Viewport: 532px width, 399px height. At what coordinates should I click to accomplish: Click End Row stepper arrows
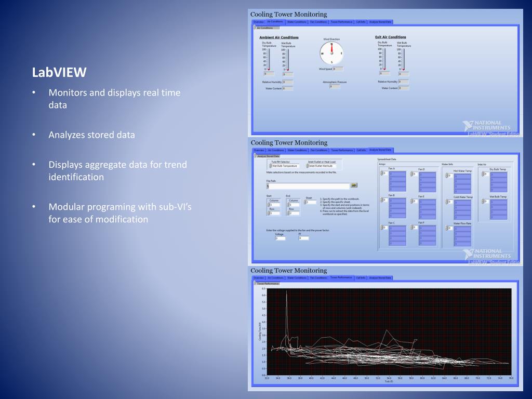[289, 213]
